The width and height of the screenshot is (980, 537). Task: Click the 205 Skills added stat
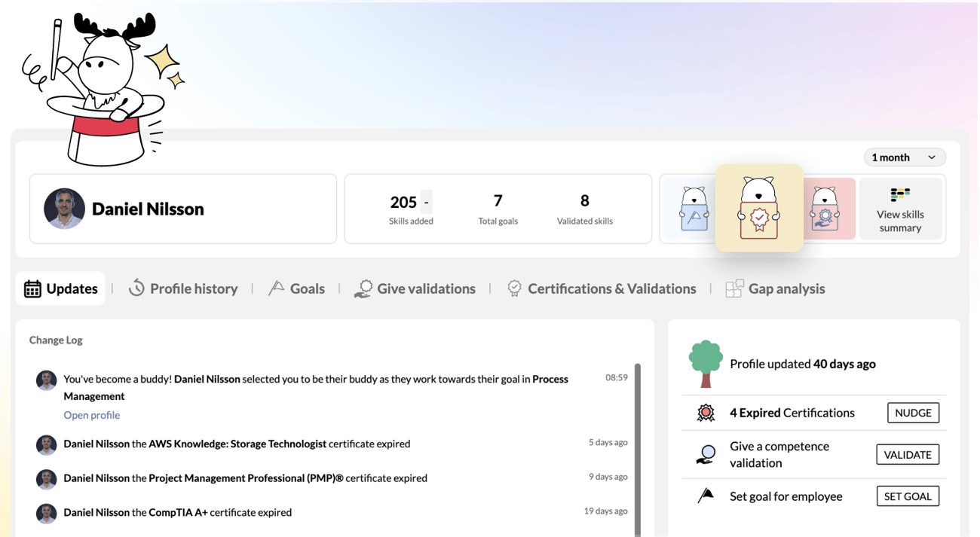[411, 209]
